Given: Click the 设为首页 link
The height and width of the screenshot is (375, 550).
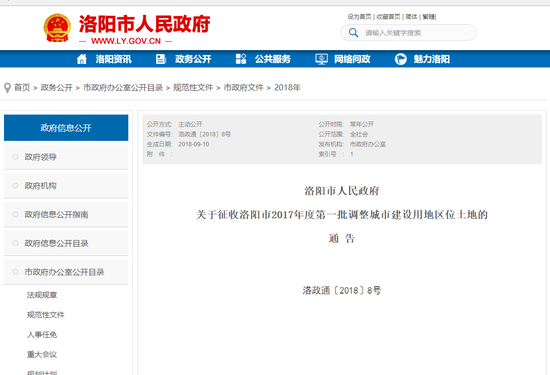Looking at the screenshot, I should click(x=359, y=17).
